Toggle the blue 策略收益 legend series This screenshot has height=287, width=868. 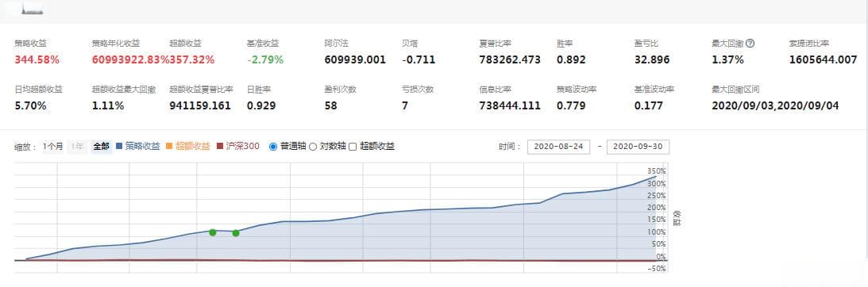pyautogui.click(x=138, y=147)
